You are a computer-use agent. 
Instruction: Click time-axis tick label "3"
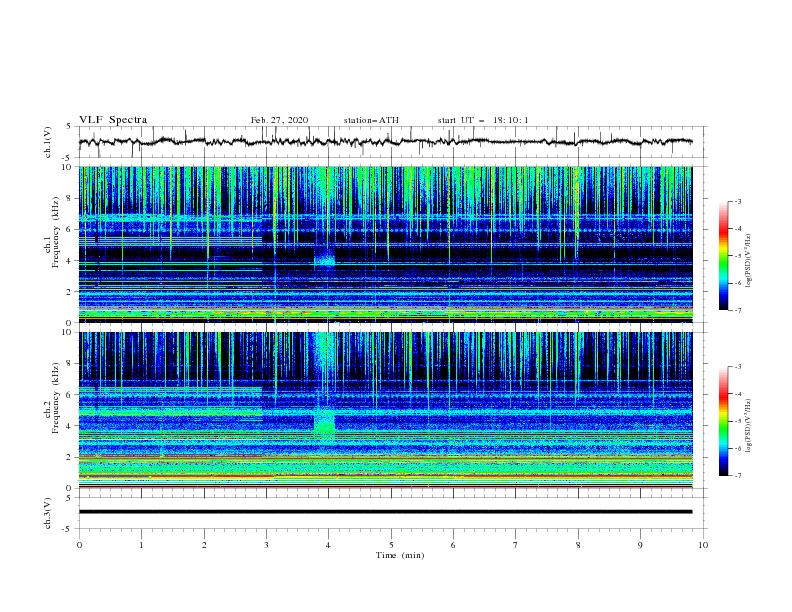pyautogui.click(x=266, y=545)
